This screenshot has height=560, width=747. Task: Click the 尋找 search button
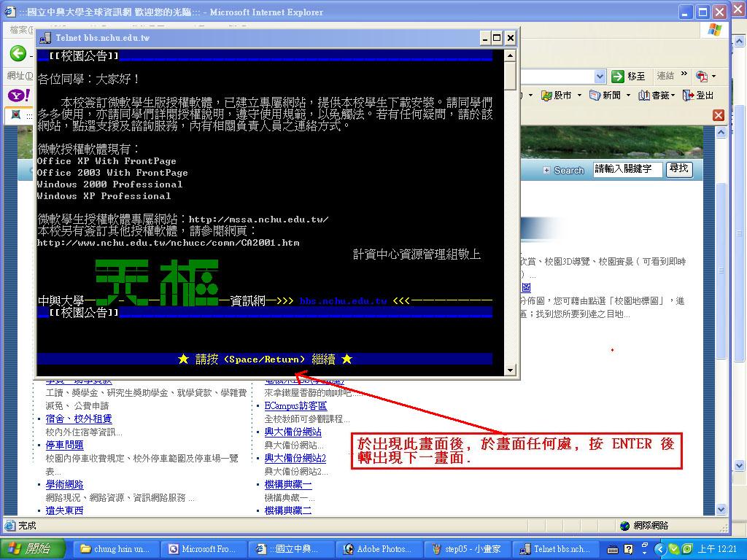click(x=679, y=169)
